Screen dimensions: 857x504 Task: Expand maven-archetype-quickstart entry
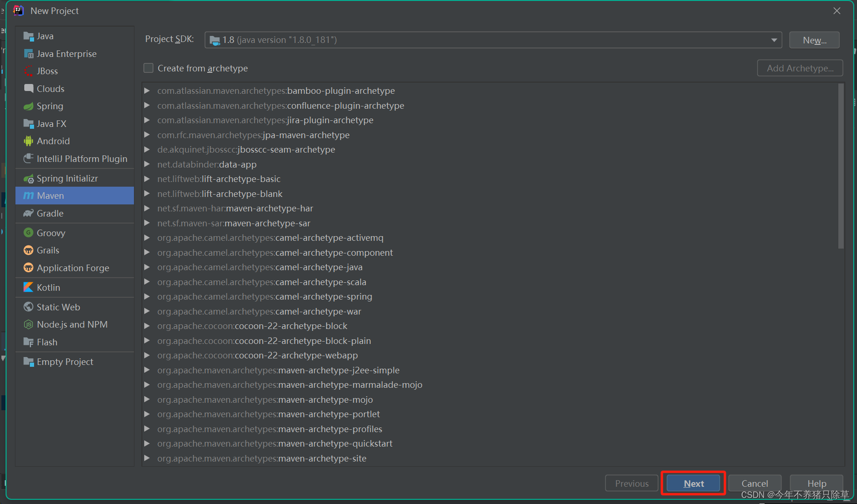147,443
